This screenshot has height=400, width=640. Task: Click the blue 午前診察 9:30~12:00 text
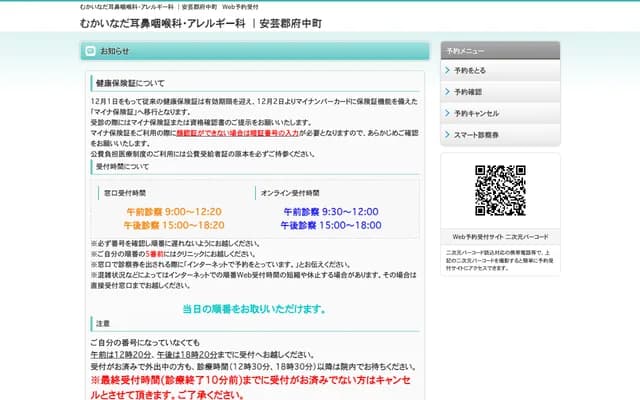tap(331, 212)
